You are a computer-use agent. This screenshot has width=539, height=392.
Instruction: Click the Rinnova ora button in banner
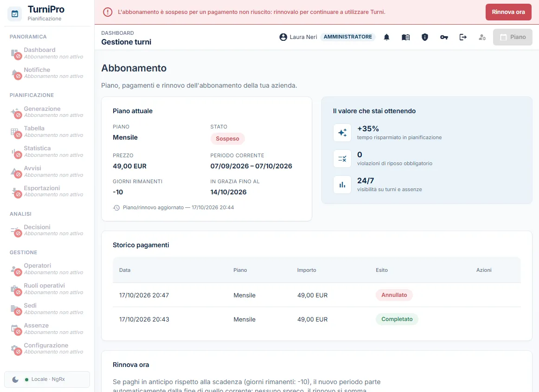pyautogui.click(x=508, y=12)
